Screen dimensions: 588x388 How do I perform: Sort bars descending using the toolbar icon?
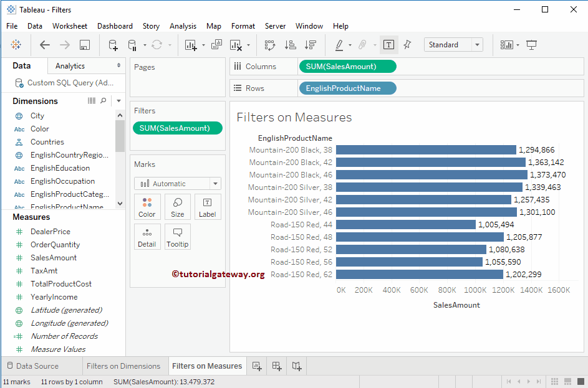tap(310, 45)
